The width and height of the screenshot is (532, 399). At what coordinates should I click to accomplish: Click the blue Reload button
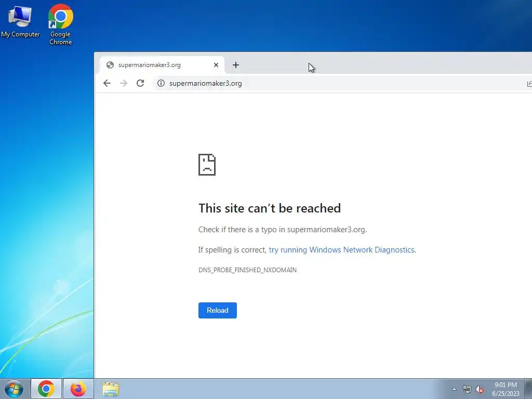point(218,310)
